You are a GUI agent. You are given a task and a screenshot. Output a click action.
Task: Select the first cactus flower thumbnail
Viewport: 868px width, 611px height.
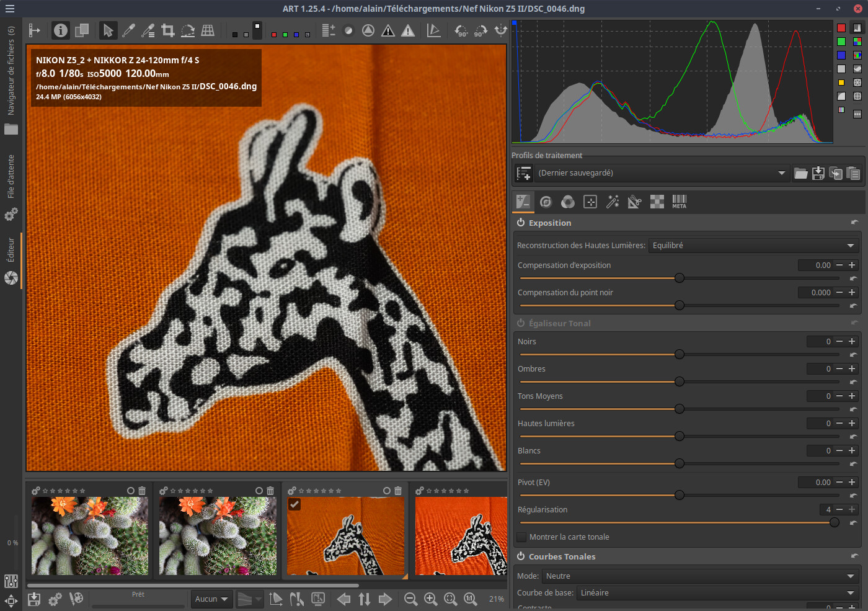click(90, 536)
